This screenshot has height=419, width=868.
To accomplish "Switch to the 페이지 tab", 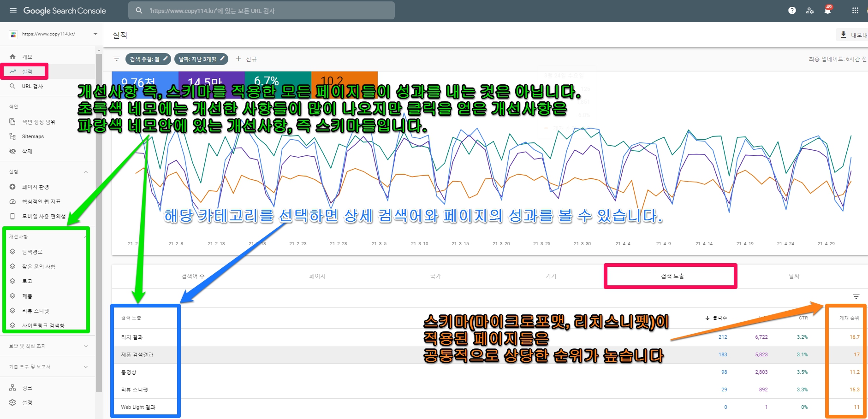I will tap(317, 276).
